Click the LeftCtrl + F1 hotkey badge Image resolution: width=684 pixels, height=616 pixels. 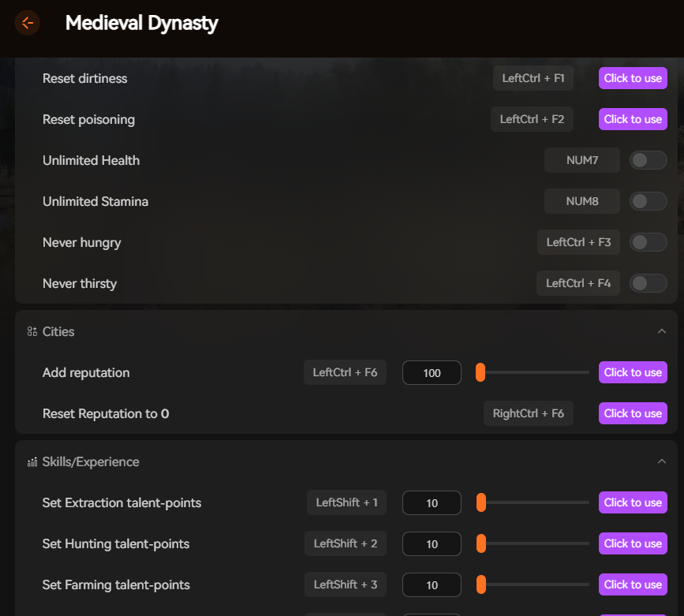[533, 78]
